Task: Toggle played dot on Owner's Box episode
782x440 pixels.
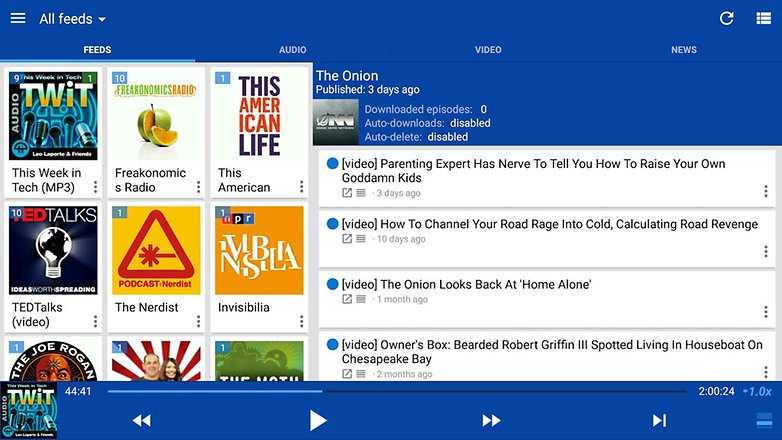Action: (332, 345)
